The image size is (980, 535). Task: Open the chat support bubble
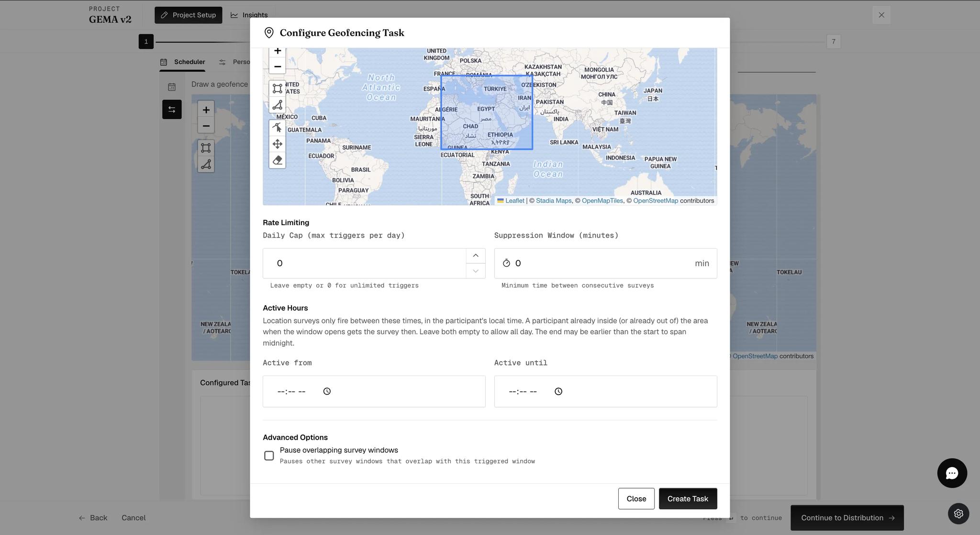[952, 473]
